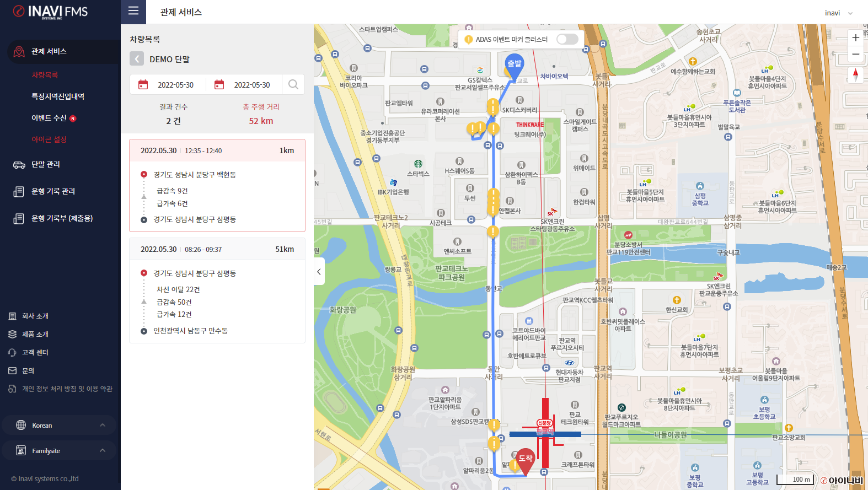
Task: Click the hamburger menu icon
Action: coord(133,11)
